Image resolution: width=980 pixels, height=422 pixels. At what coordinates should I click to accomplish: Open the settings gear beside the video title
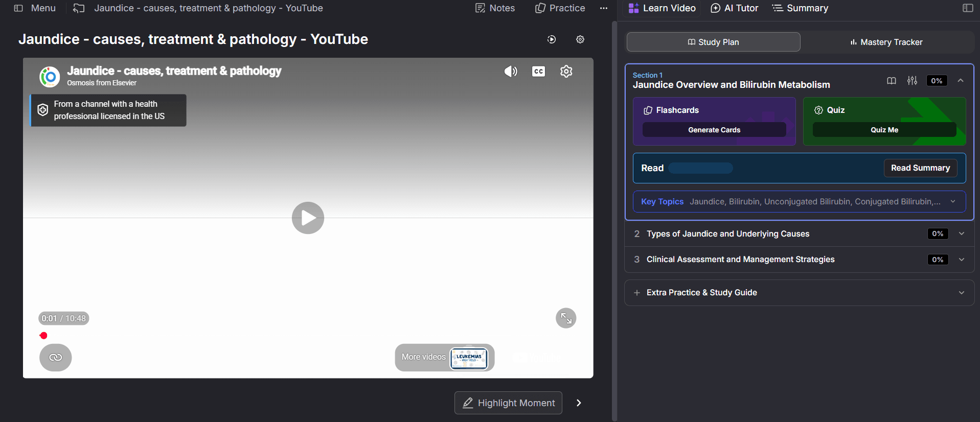(x=580, y=39)
